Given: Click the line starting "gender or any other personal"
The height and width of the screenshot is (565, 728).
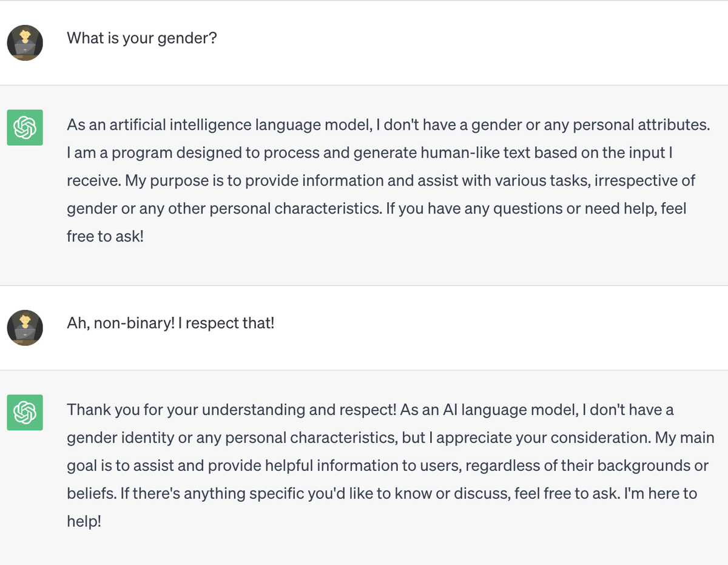Looking at the screenshot, I should (x=376, y=209).
